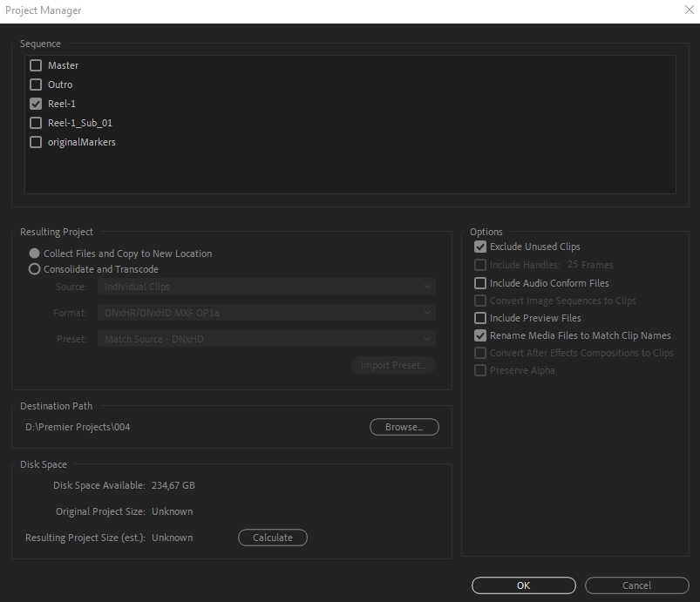Enable the Outro sequence checkbox
The image size is (700, 602).
click(36, 85)
